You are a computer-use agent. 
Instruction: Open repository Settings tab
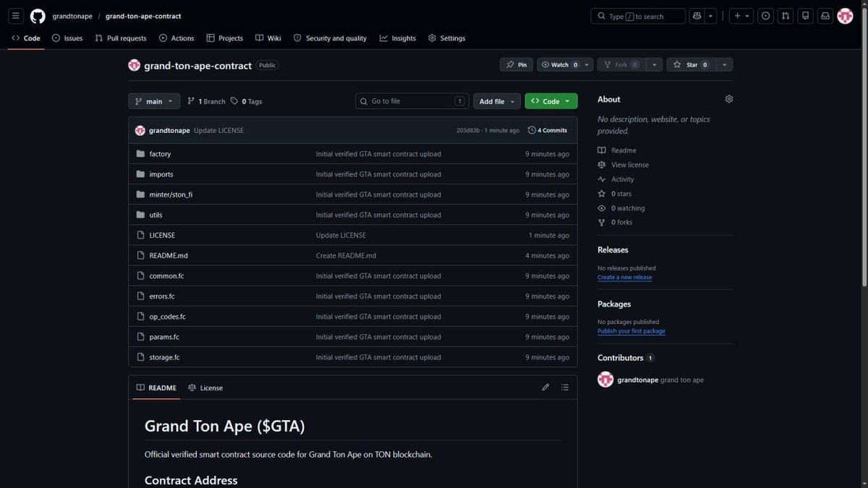447,38
